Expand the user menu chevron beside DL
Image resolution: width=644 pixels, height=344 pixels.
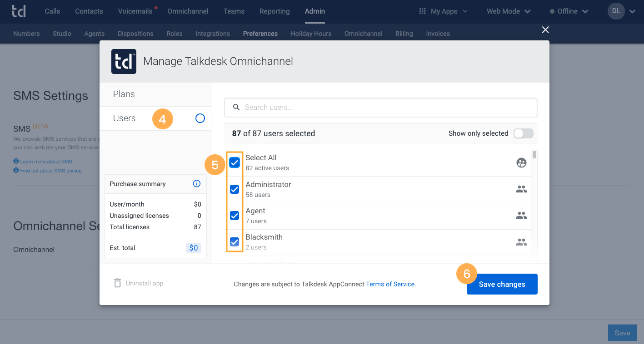click(x=633, y=12)
